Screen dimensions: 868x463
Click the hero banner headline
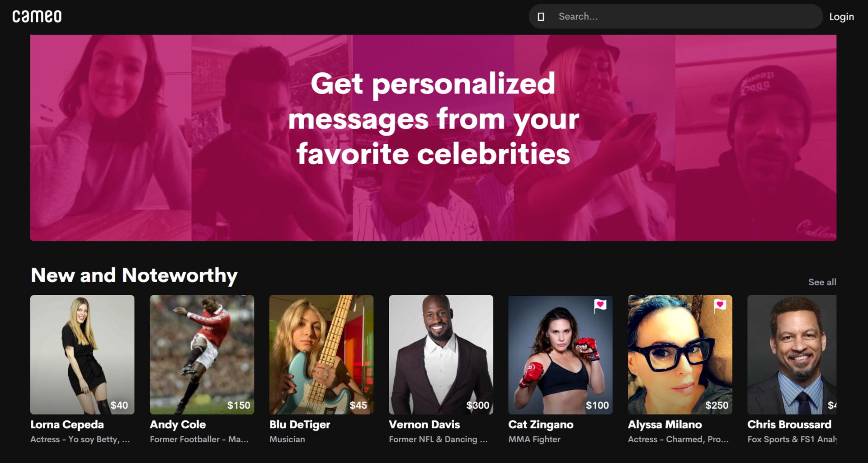coord(433,119)
